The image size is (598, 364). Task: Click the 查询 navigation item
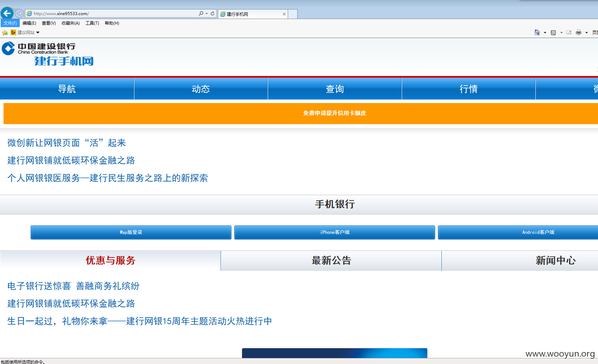click(335, 89)
